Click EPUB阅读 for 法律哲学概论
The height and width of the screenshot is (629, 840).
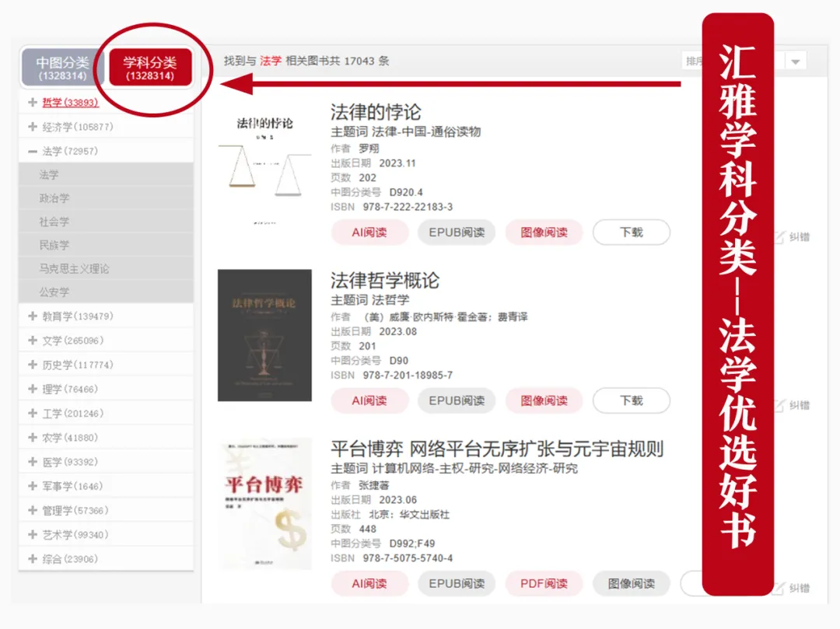click(457, 400)
